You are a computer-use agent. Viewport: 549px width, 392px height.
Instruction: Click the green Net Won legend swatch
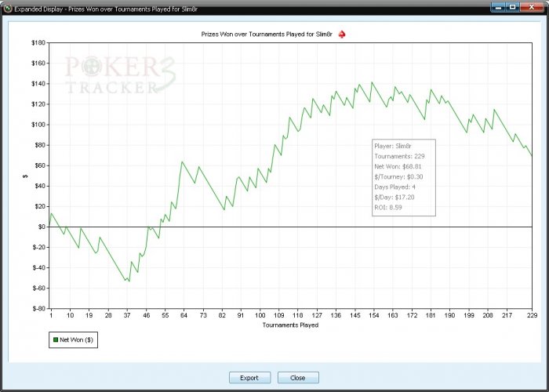click(56, 339)
